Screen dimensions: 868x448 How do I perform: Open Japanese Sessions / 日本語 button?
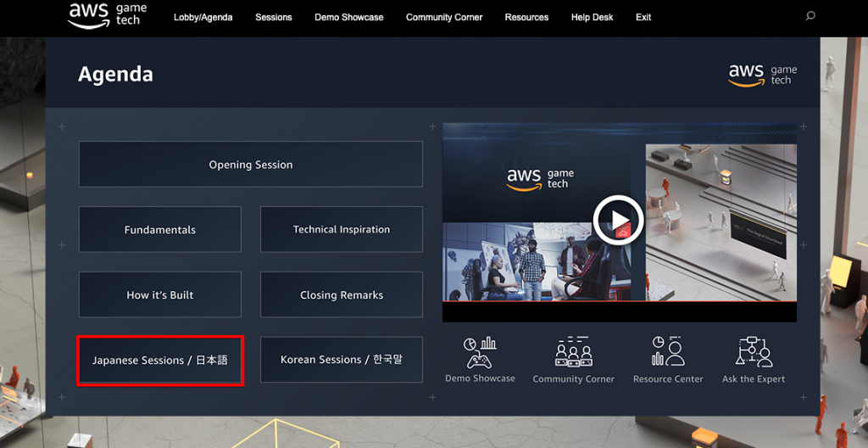pyautogui.click(x=160, y=361)
